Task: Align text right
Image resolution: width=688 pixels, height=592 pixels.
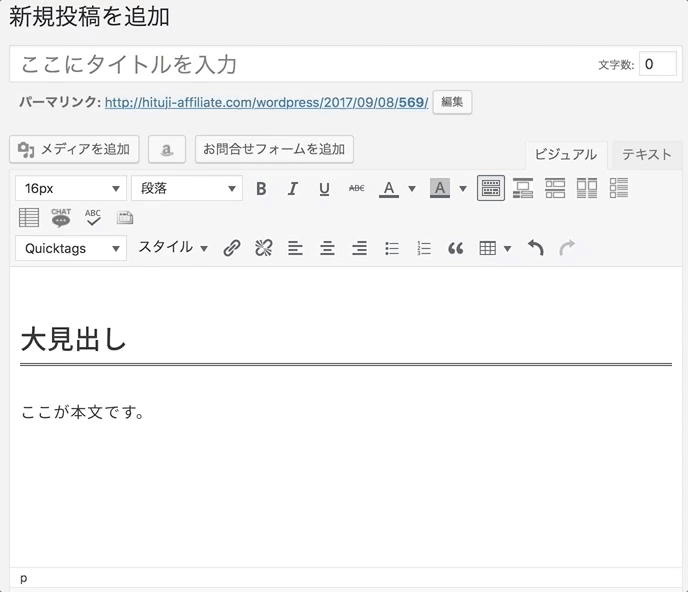Action: click(359, 248)
